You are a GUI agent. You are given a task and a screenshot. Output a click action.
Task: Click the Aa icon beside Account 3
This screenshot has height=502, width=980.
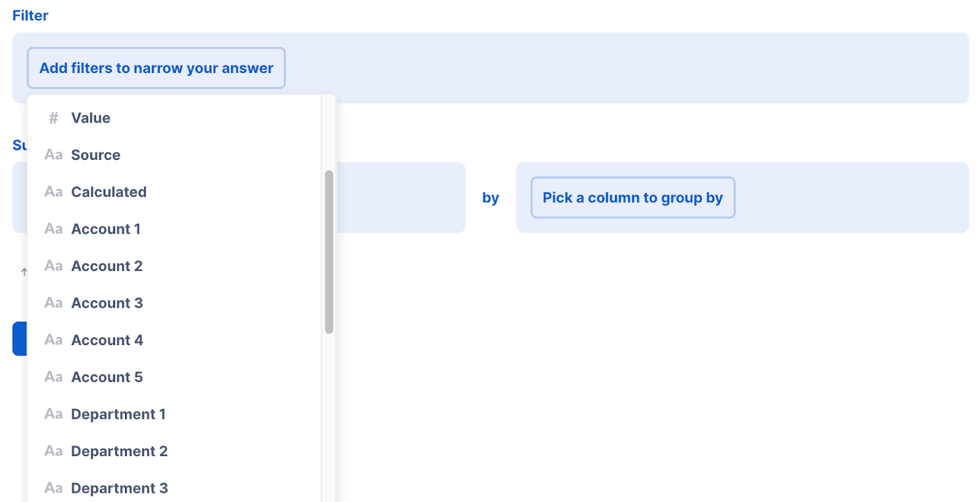coord(53,302)
